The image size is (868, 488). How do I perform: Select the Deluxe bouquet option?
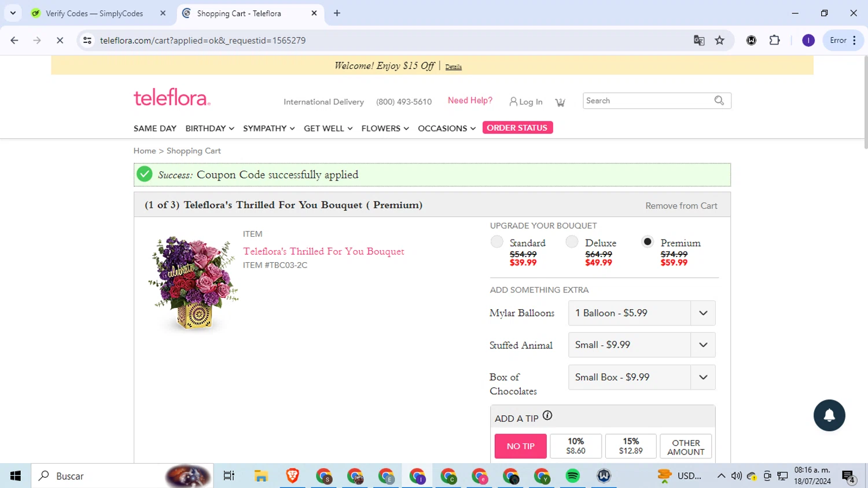(572, 242)
